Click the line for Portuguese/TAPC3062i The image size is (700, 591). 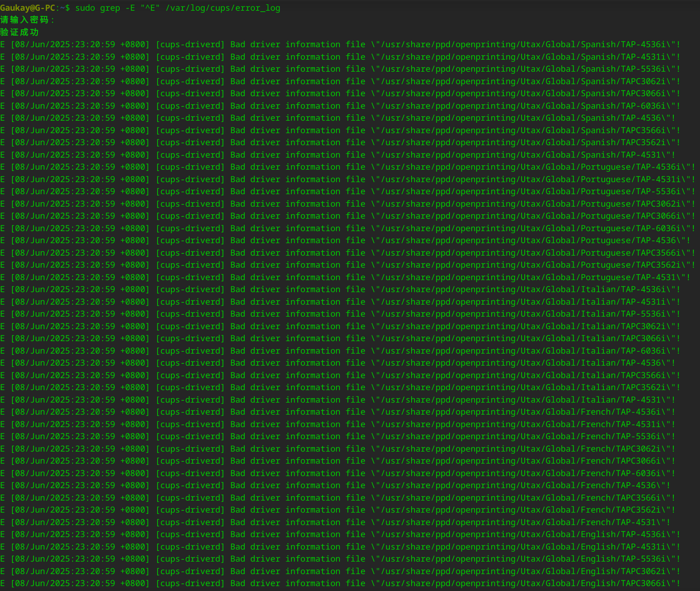[x=348, y=204]
